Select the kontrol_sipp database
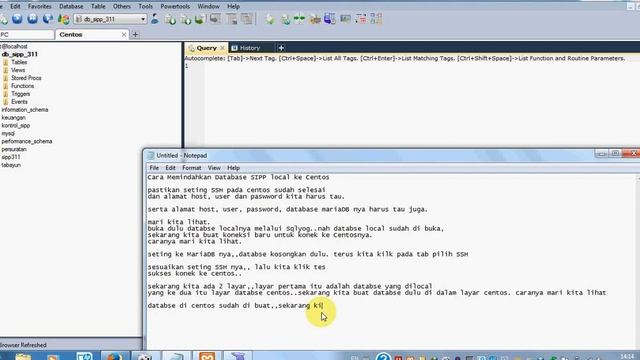The width and height of the screenshot is (640, 360). click(x=16, y=126)
